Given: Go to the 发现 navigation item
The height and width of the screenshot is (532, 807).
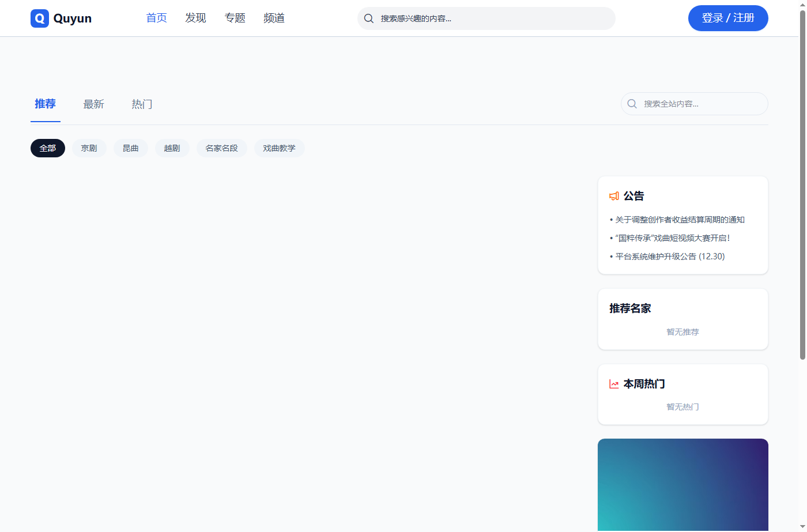Looking at the screenshot, I should point(195,18).
